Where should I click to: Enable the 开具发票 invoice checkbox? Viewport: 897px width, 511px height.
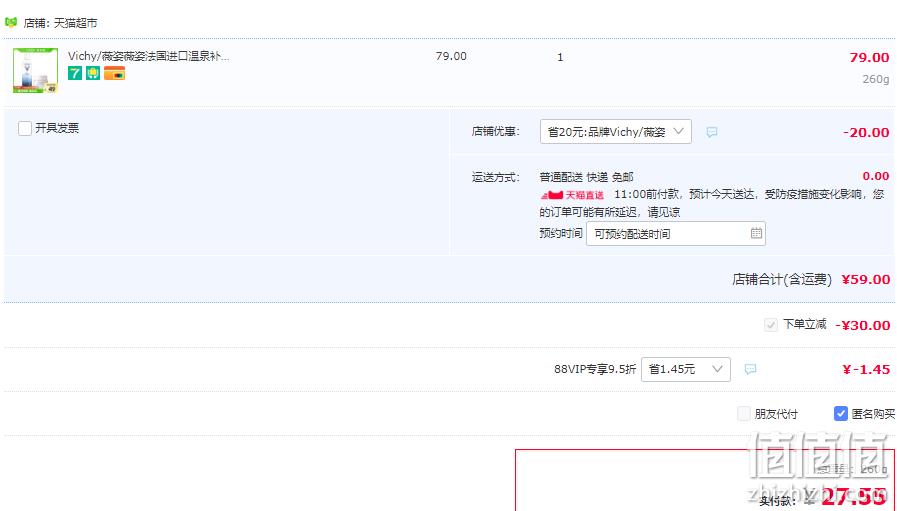click(25, 128)
